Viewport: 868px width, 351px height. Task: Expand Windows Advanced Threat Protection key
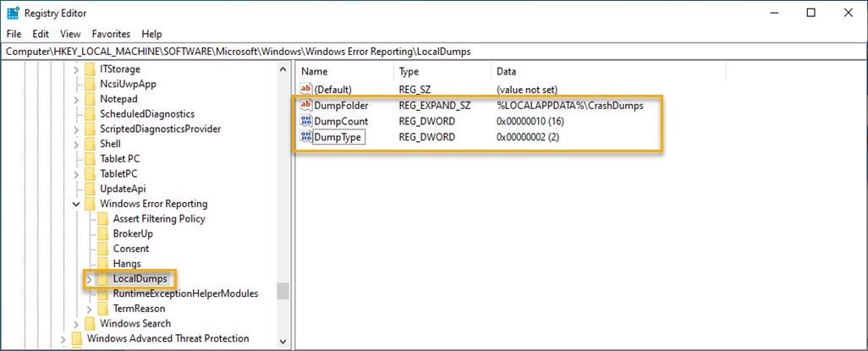[63, 339]
